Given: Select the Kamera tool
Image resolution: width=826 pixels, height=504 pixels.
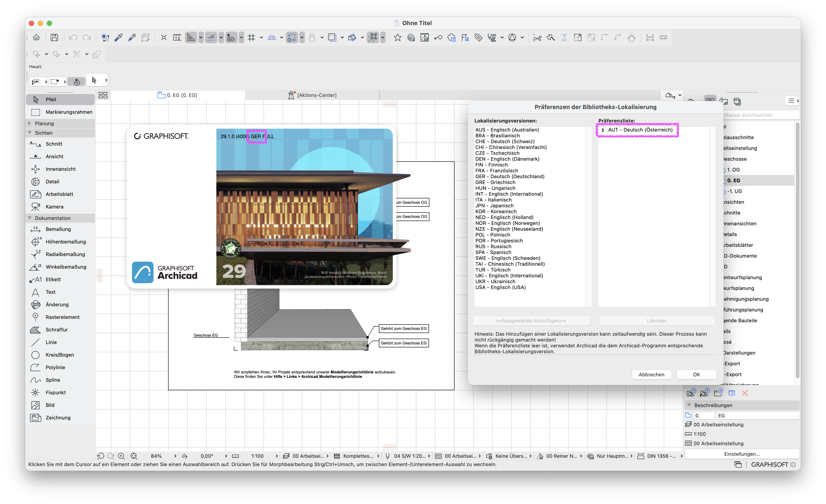Looking at the screenshot, I should click(60, 207).
